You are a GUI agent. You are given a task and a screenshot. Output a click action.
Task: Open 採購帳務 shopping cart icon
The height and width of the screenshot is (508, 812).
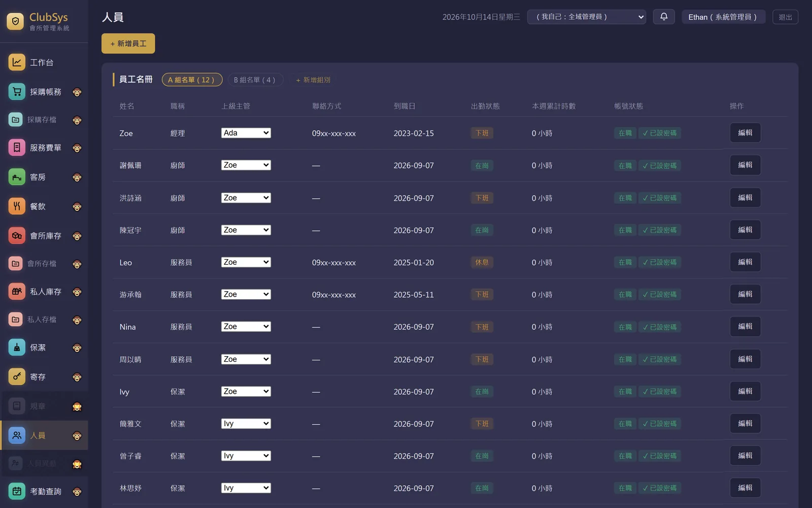click(17, 92)
